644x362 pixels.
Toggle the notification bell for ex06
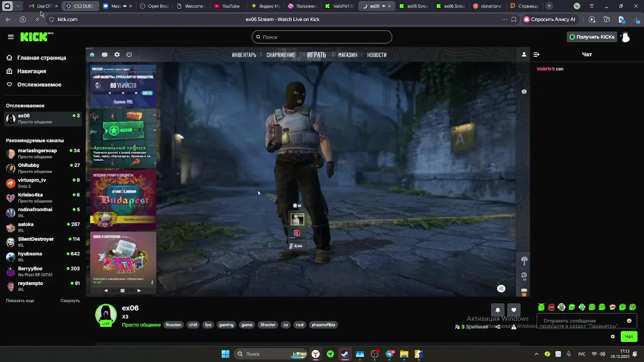[498, 310]
